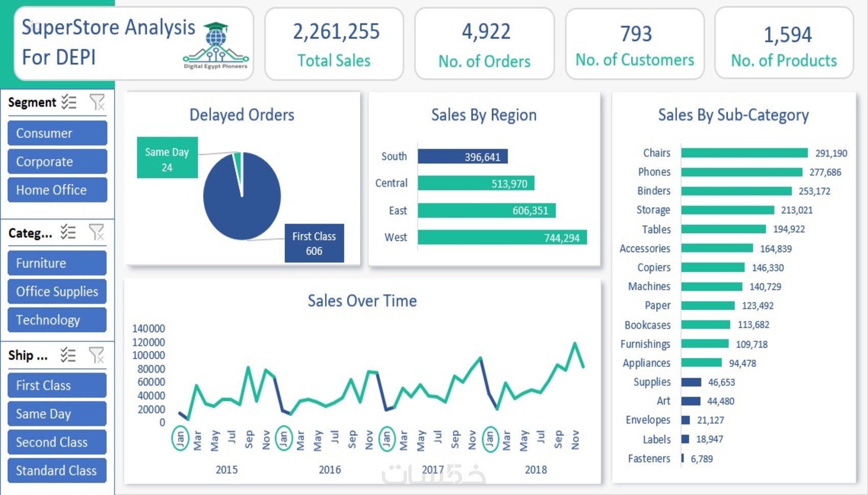Select the Technology category slicer button
Viewport: 868px width, 495px height.
57,320
